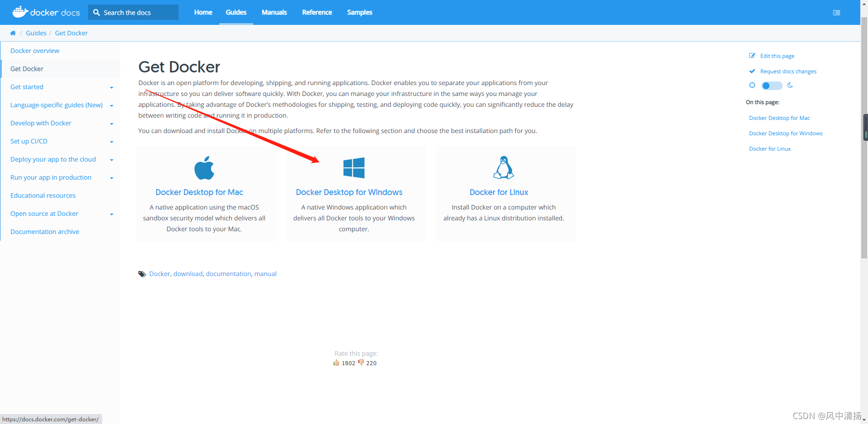868x424 pixels.
Task: Expand the Set up CI/CD section
Action: click(112, 142)
